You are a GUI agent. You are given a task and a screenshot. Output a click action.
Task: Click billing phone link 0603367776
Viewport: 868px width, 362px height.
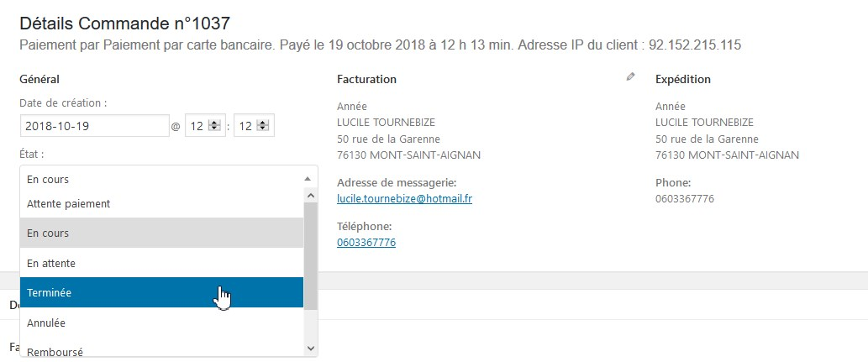(x=366, y=243)
